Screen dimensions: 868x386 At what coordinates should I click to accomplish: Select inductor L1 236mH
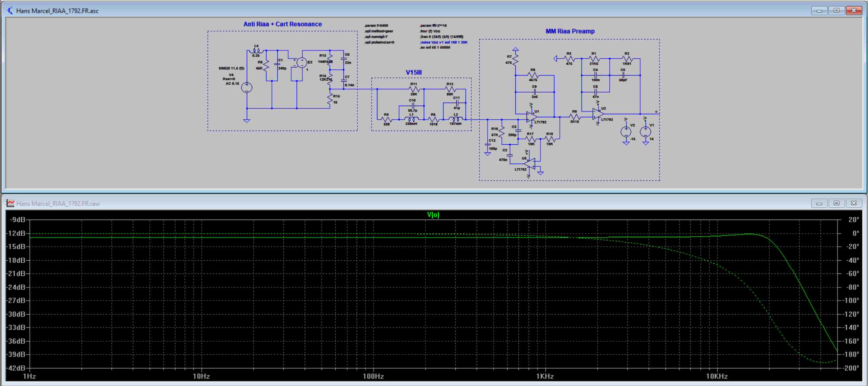(x=412, y=119)
